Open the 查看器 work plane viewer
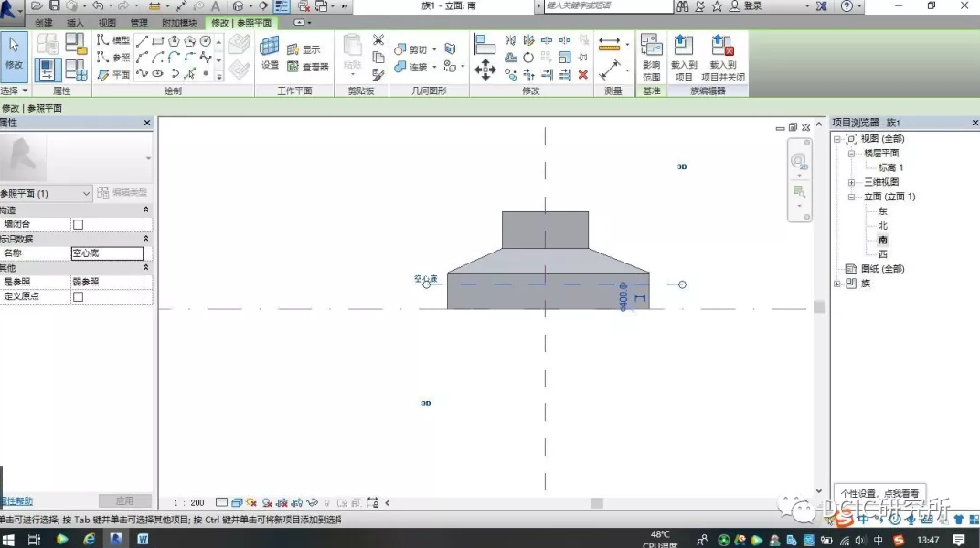Image resolution: width=980 pixels, height=548 pixels. (x=307, y=66)
